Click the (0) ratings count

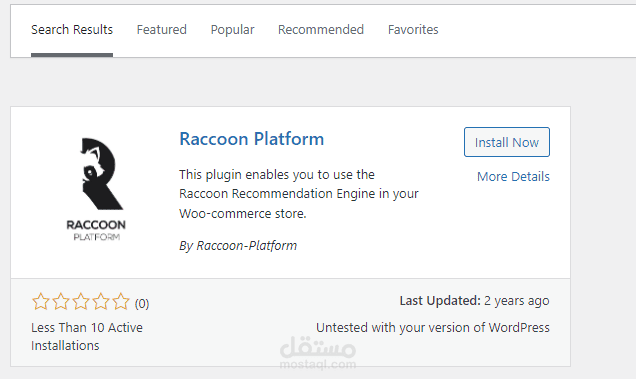click(142, 304)
